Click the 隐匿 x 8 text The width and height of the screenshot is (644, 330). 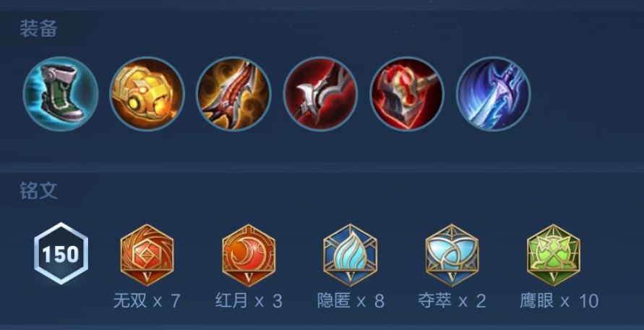tap(351, 302)
